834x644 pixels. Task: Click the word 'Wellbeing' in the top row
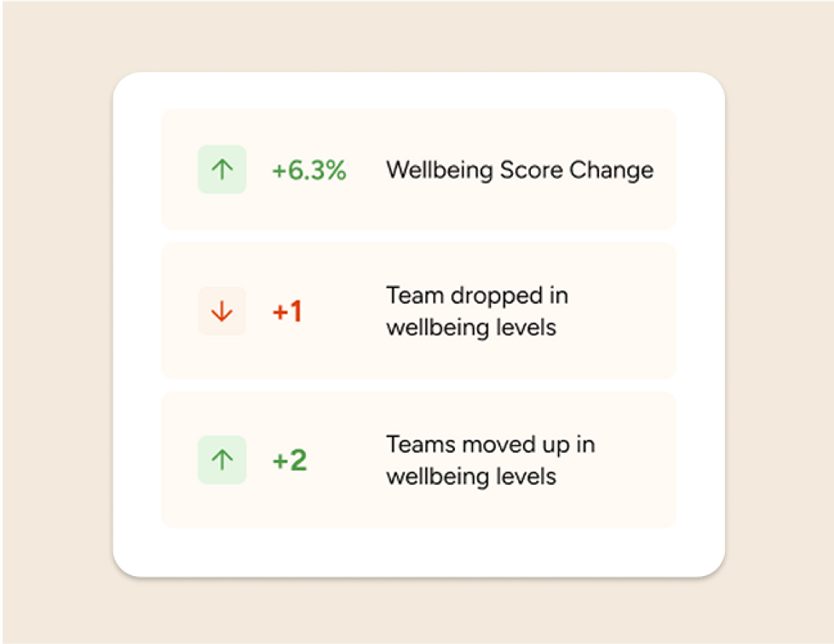pos(439,170)
